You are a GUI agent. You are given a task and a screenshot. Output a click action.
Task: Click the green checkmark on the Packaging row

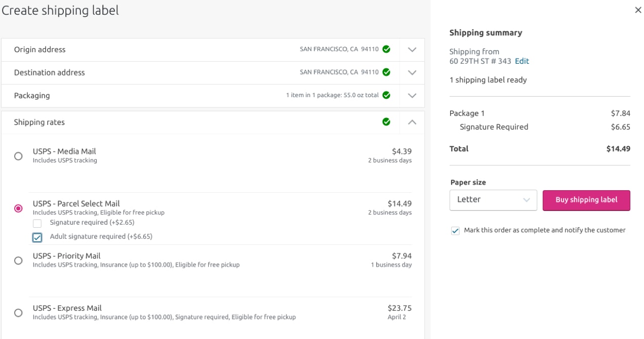[386, 95]
